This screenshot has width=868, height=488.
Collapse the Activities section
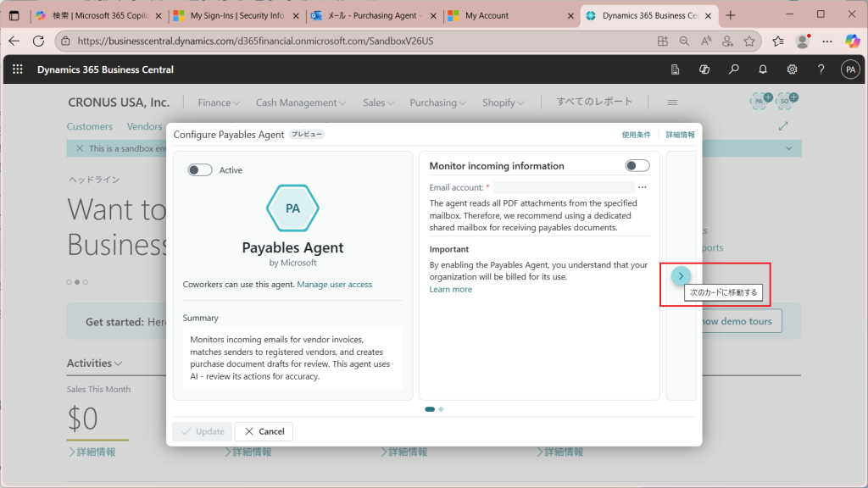95,363
